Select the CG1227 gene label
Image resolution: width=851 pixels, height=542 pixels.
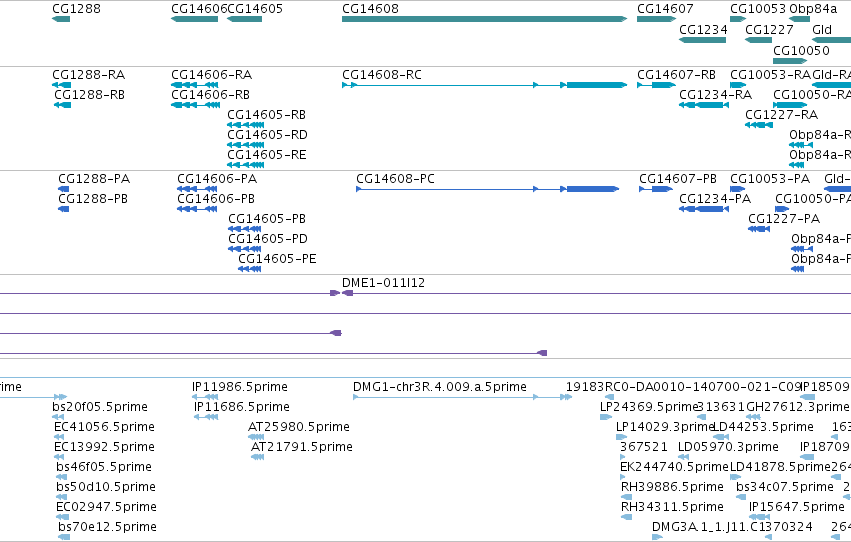pos(769,29)
